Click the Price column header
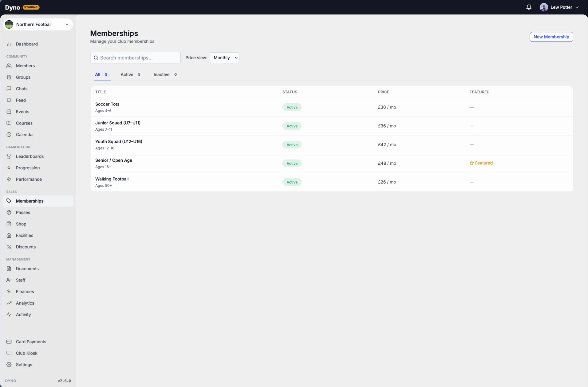This screenshot has height=387, width=588. [384, 92]
